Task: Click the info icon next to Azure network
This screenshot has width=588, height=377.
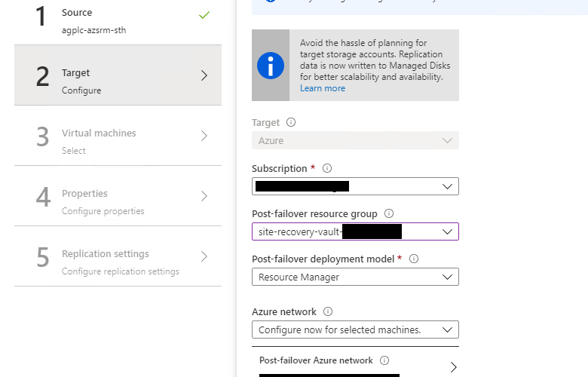Action: coord(328,311)
